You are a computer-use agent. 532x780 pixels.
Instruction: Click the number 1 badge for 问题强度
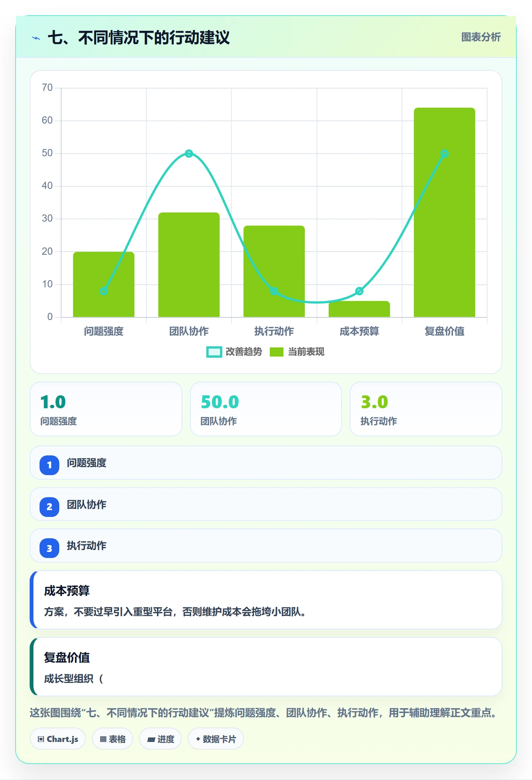49,465
